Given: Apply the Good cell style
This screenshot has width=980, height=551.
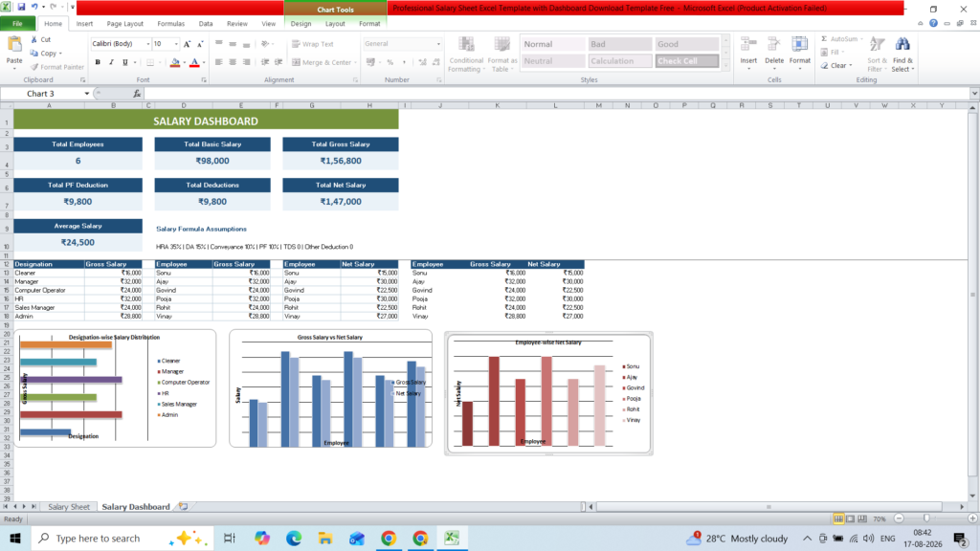Looking at the screenshot, I should (687, 44).
